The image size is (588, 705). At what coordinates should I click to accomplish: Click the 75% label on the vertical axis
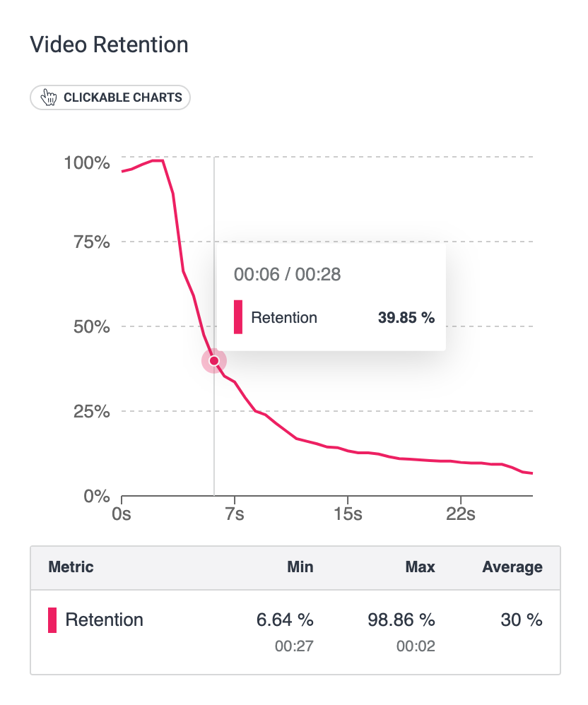[92, 242]
